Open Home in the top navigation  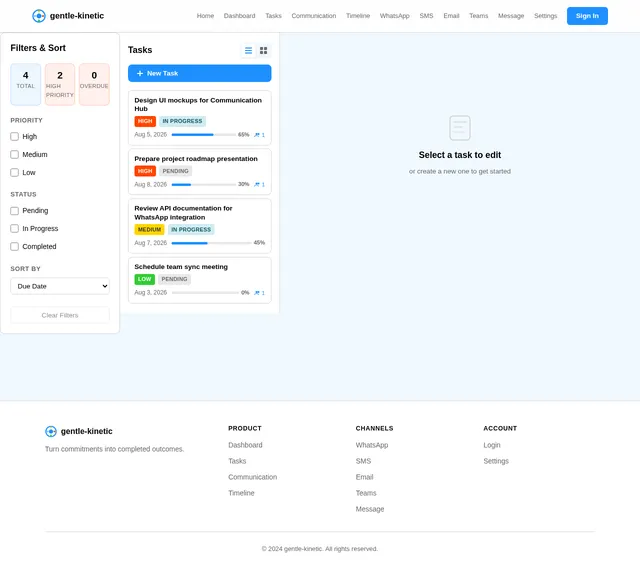click(x=205, y=16)
